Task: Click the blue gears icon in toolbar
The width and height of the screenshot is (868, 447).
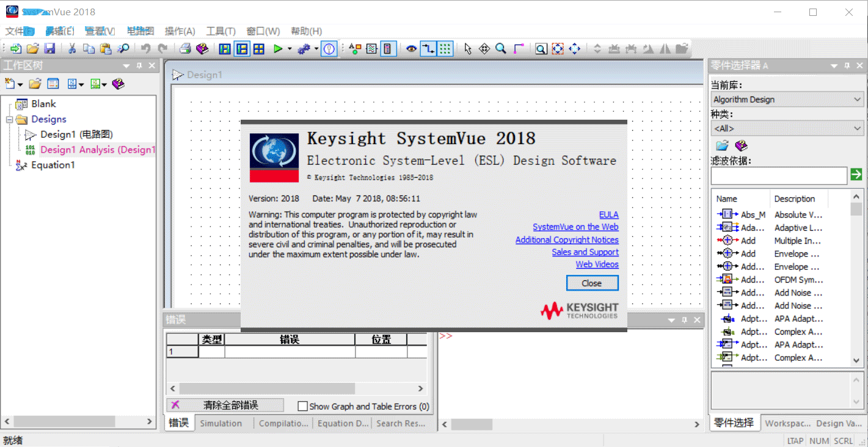Action: click(304, 49)
